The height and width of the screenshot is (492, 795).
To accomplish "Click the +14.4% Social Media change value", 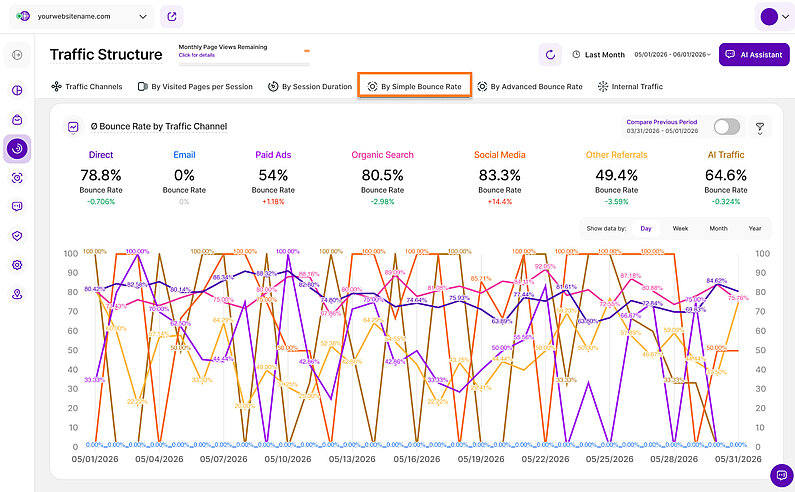I will click(499, 202).
